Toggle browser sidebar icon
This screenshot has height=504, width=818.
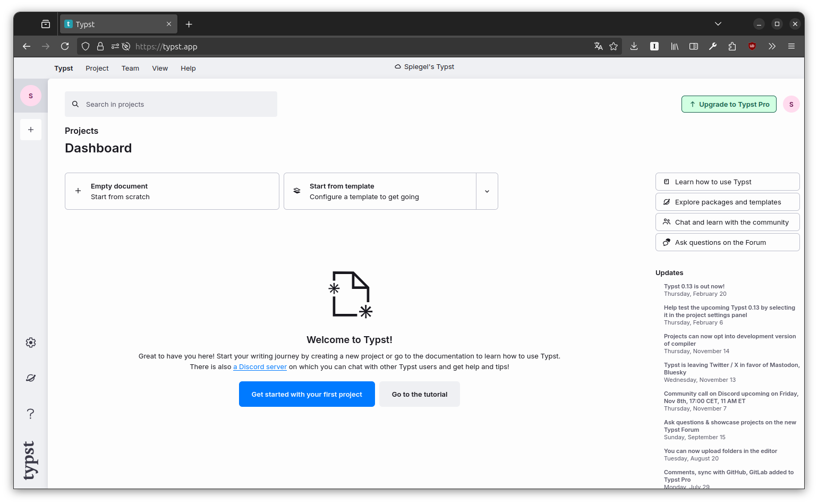[694, 46]
